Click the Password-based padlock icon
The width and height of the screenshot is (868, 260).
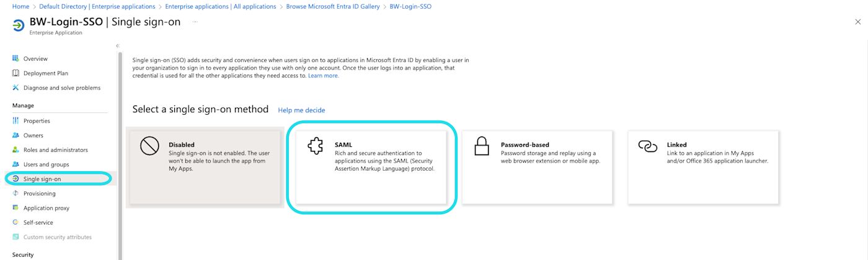coord(482,146)
